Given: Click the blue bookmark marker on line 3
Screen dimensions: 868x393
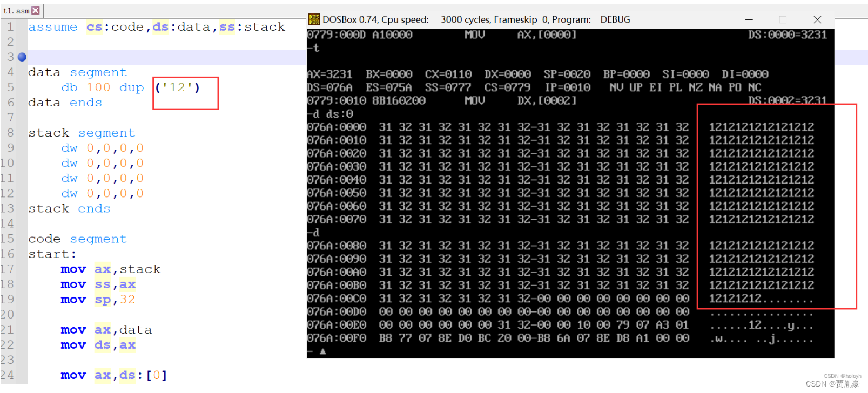Looking at the screenshot, I should pyautogui.click(x=22, y=57).
